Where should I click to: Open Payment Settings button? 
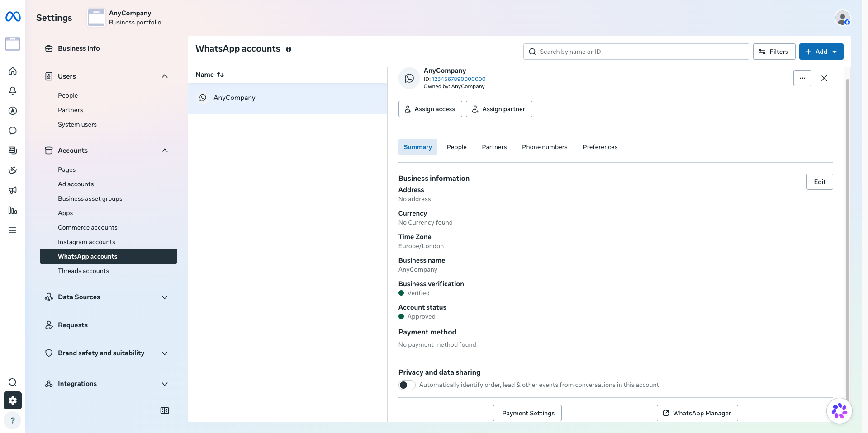[x=527, y=413]
